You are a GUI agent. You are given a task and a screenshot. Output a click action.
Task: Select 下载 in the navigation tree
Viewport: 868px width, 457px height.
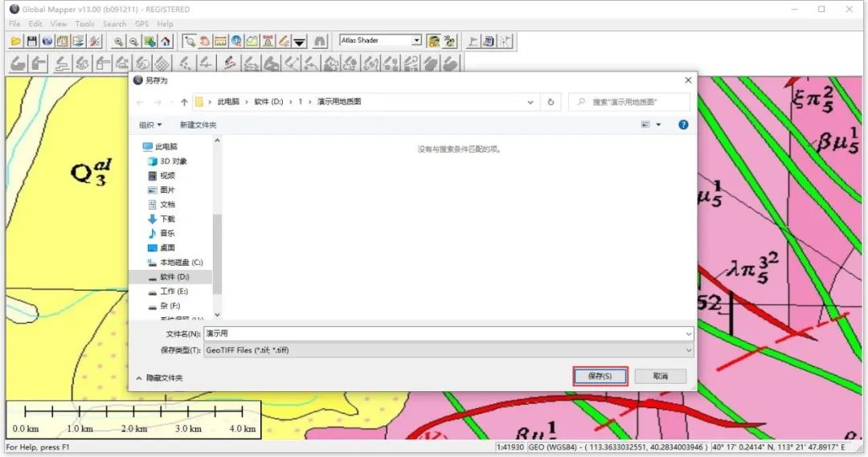point(162,218)
